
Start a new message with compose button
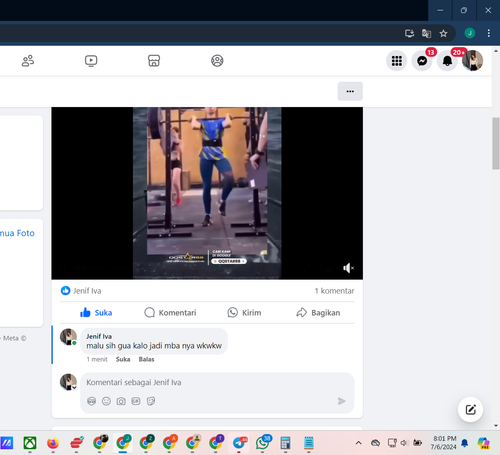tap(470, 409)
